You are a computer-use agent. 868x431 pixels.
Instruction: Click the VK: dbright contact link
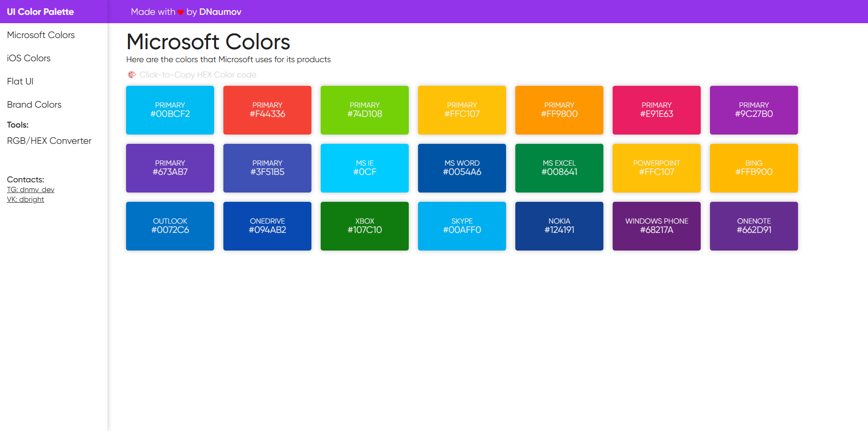click(x=25, y=199)
